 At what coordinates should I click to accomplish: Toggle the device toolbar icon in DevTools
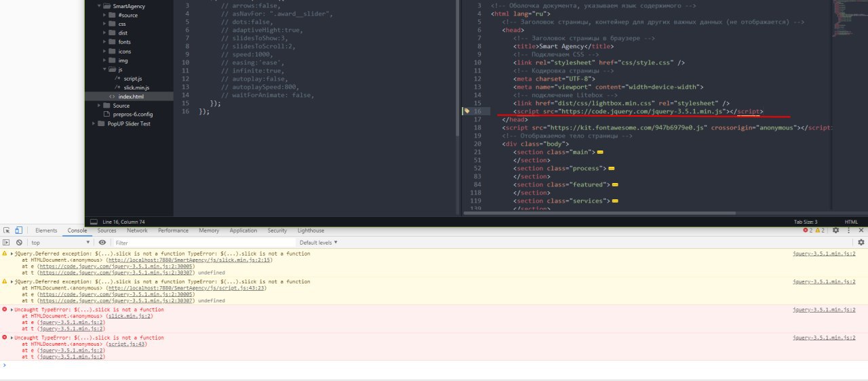coord(18,230)
